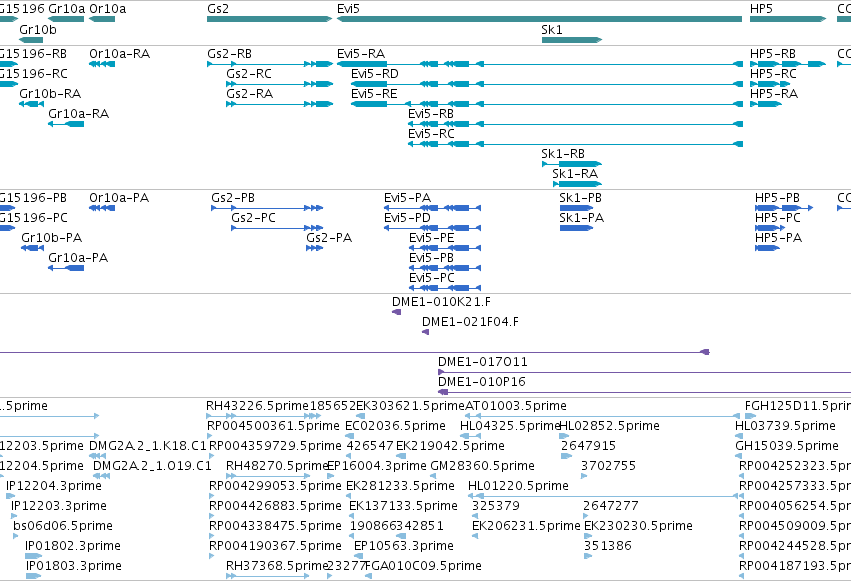Select EST EC02036.5prime
Viewport: 851px width, 581px height.
350,436
